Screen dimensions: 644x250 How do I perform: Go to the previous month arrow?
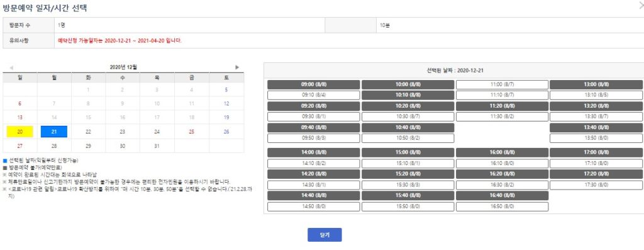[x=11, y=67]
